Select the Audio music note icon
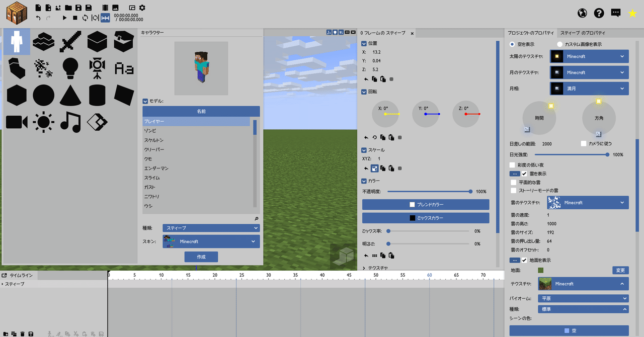Image resolution: width=644 pixels, height=337 pixels. 70,122
